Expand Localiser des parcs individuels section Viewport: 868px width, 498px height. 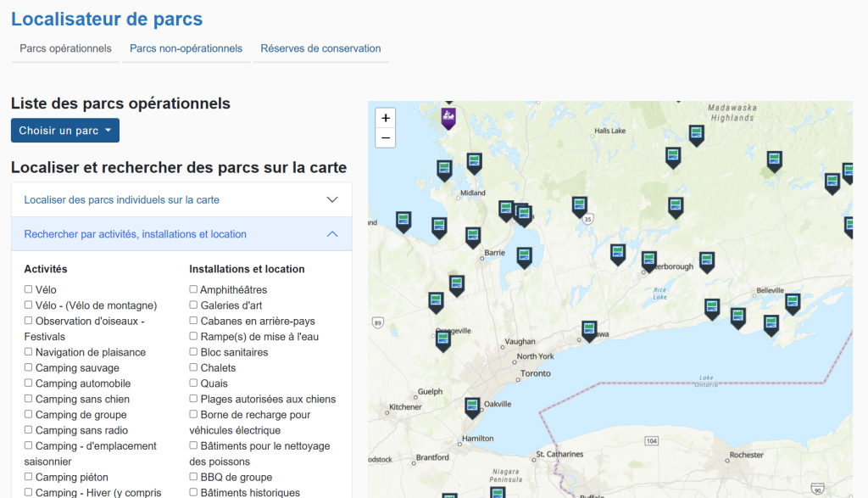(x=181, y=199)
